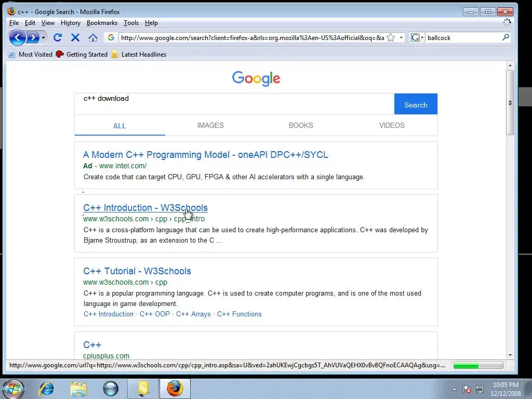
Task: Bookmark this page with the star icon
Action: [391, 37]
